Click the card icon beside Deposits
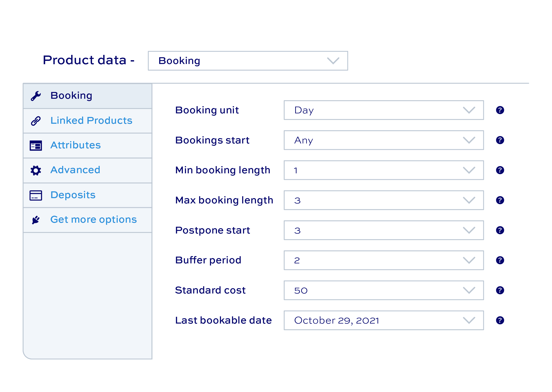The height and width of the screenshot is (392, 552). (x=36, y=195)
